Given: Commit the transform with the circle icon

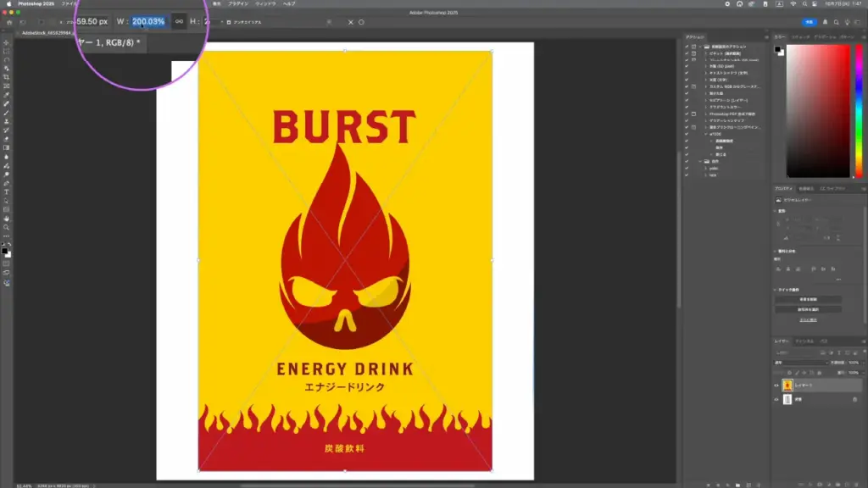Looking at the screenshot, I should click(x=361, y=21).
